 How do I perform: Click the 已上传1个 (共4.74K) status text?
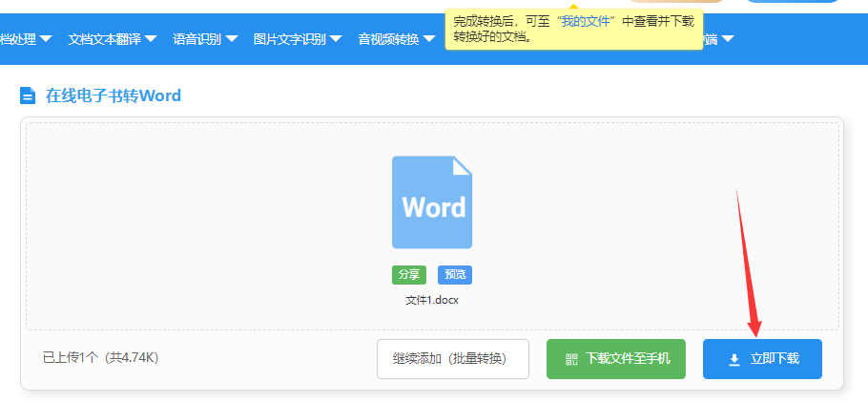click(101, 358)
